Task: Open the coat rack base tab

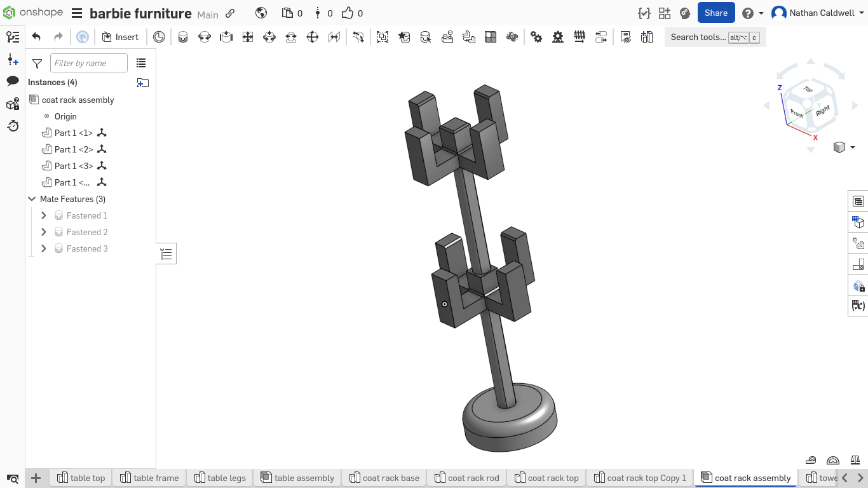Action: [384, 478]
